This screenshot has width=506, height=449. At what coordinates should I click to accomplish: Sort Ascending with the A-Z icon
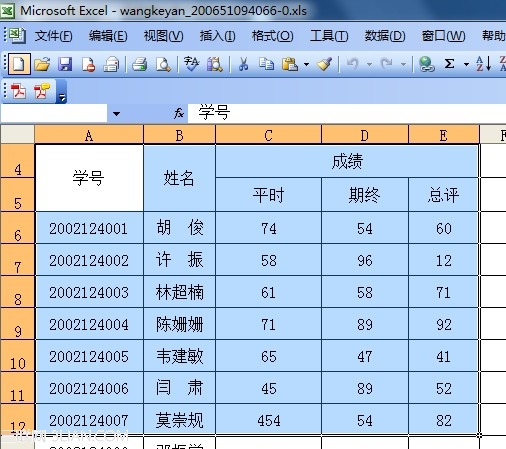point(483,63)
